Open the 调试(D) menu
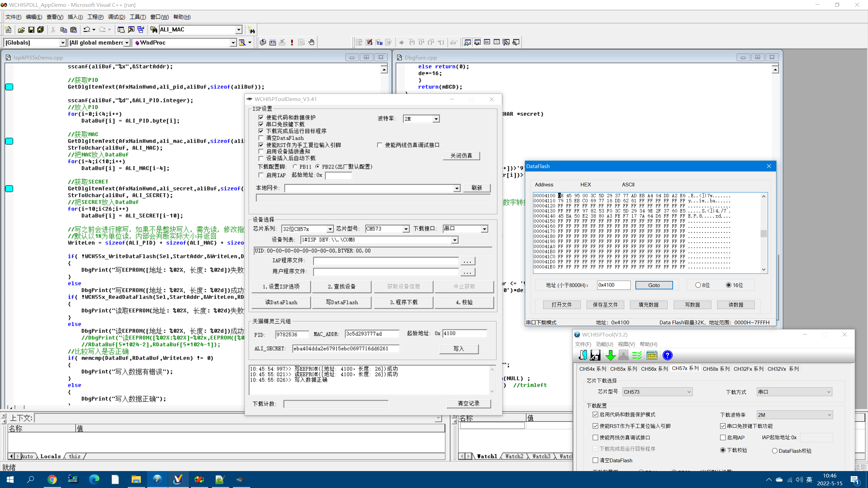Screen dimensions: 868x488 click(116, 17)
